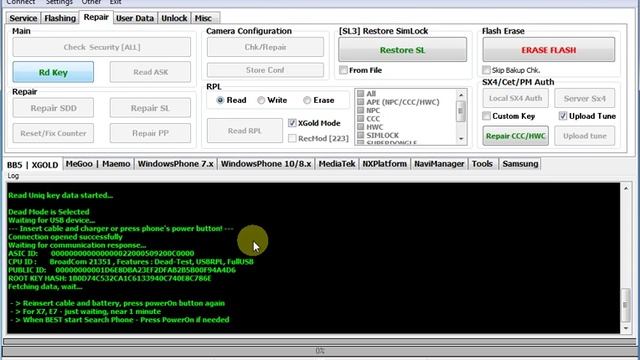Open the WindowsPhone 7.x tab
Viewport: 640px width, 360px height.
176,164
